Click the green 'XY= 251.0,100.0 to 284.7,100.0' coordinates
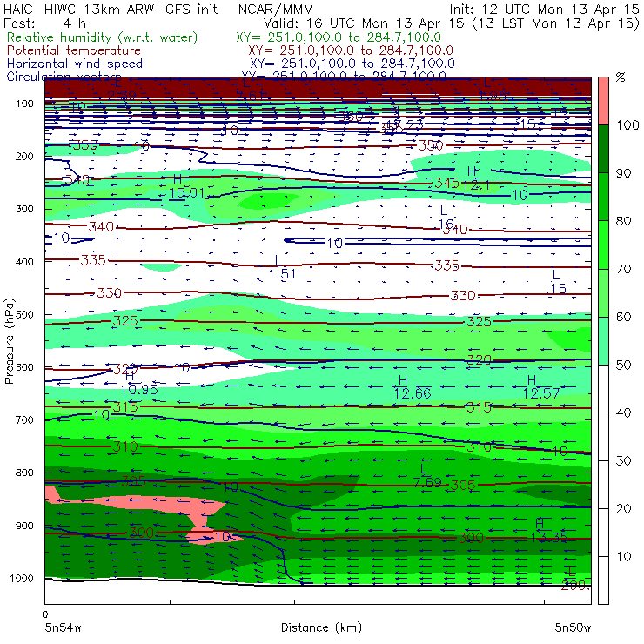This screenshot has width=644, height=644. [x=339, y=37]
